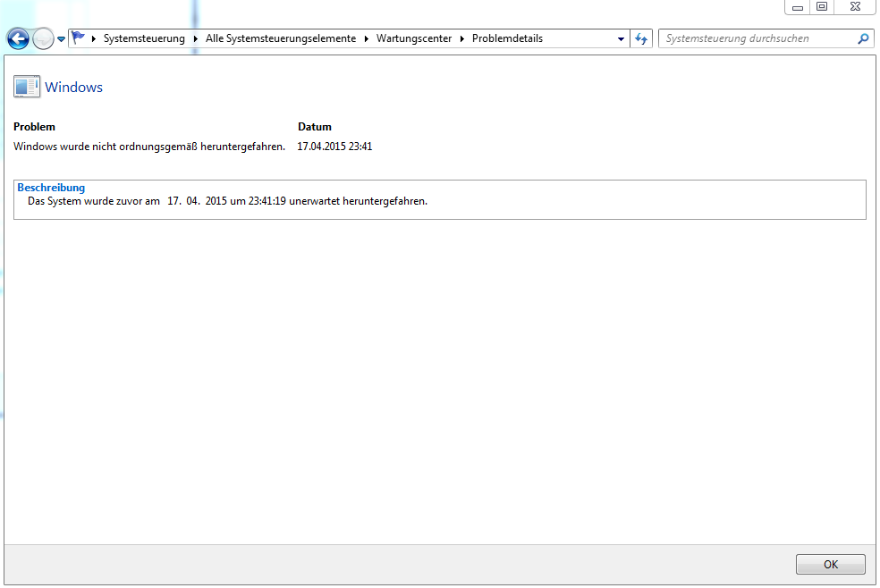
Task: Go to Wartungscenter breadcrumb
Action: point(414,38)
